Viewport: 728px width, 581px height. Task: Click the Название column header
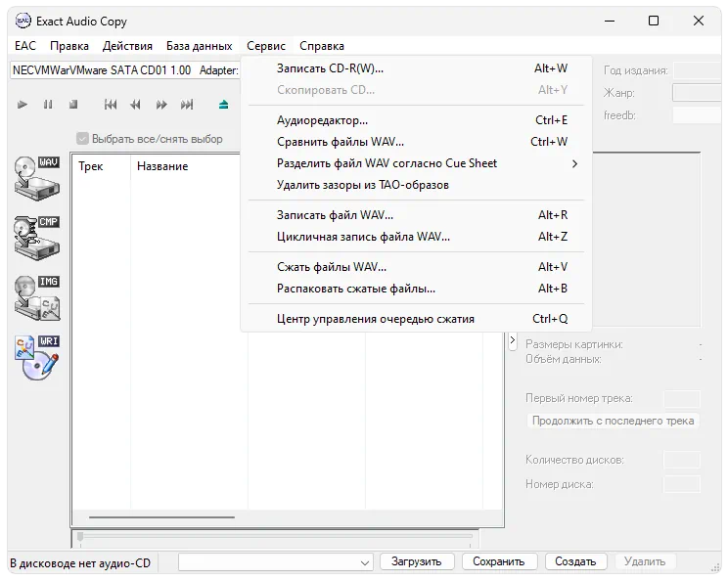190,166
